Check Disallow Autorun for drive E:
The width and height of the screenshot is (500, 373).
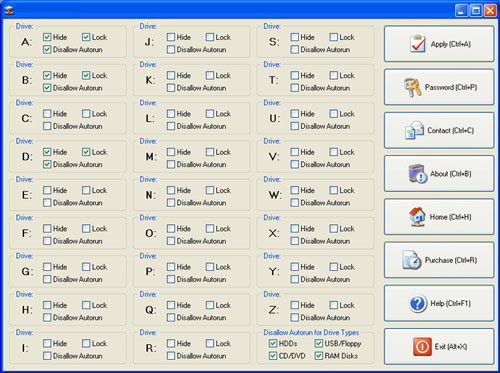[47, 203]
